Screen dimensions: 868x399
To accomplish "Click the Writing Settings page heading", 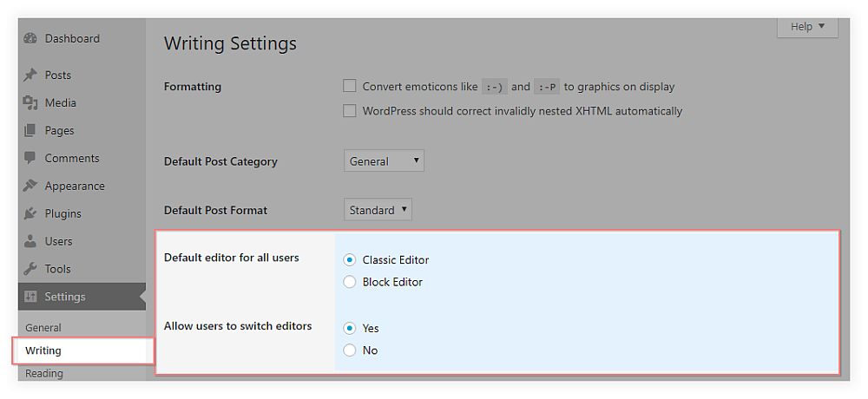I will pyautogui.click(x=230, y=43).
